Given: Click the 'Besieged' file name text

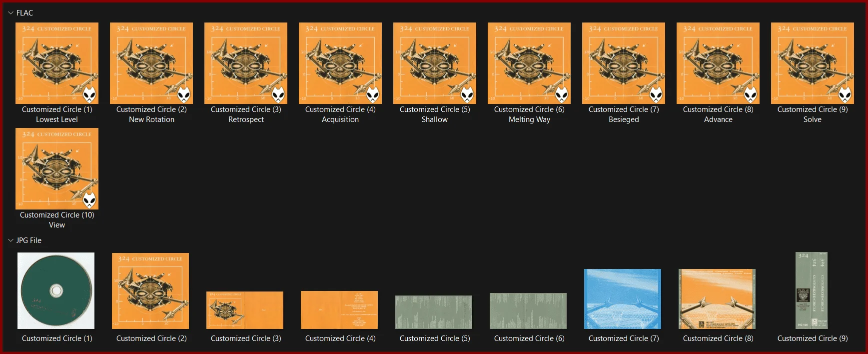Looking at the screenshot, I should coord(624,119).
